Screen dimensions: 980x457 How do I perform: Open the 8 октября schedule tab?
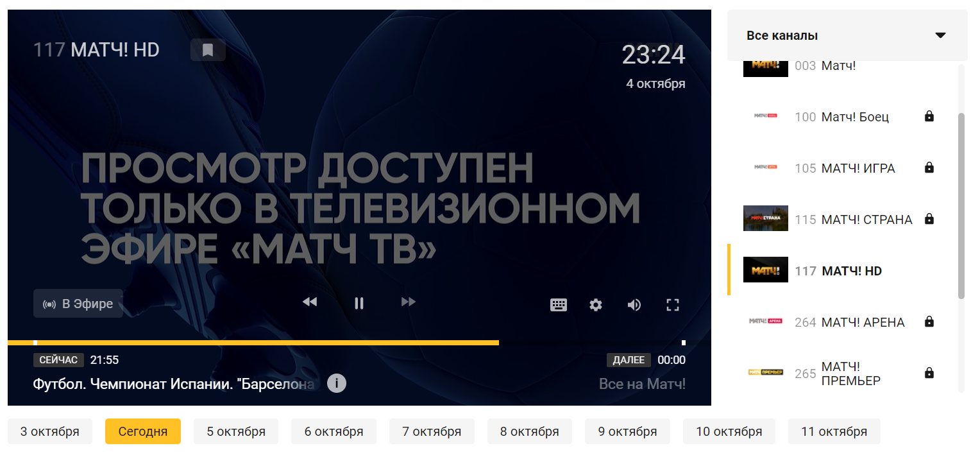530,431
